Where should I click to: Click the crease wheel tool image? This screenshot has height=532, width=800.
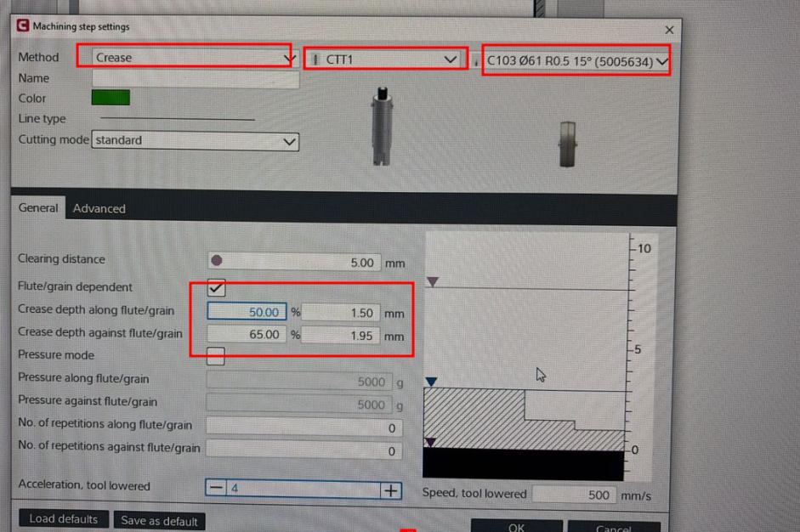click(567, 144)
